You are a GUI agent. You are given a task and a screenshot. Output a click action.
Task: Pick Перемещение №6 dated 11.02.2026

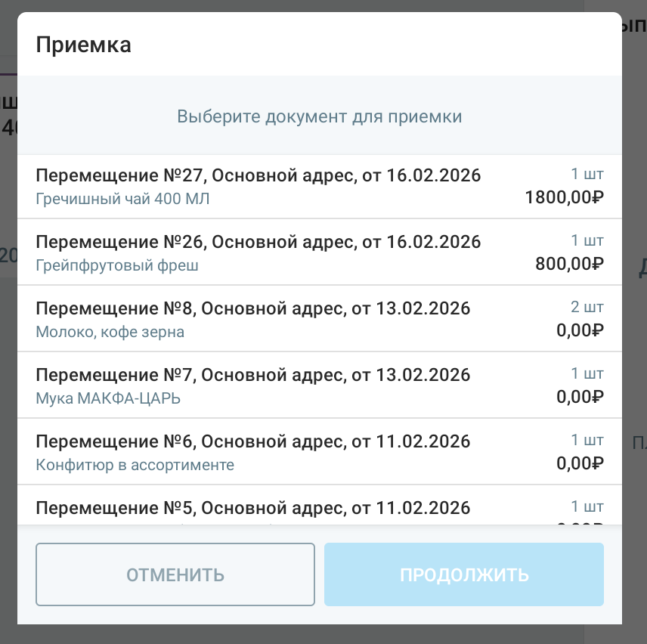pos(252,441)
